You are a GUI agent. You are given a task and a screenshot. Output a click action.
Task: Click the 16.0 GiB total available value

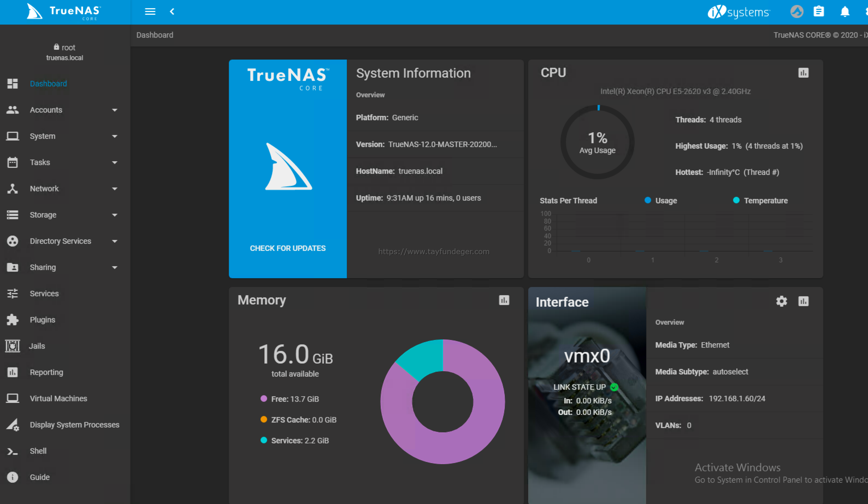295,355
